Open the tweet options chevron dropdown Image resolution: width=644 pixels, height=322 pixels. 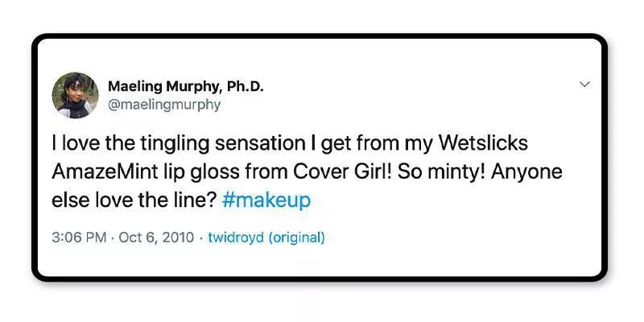coord(585,84)
